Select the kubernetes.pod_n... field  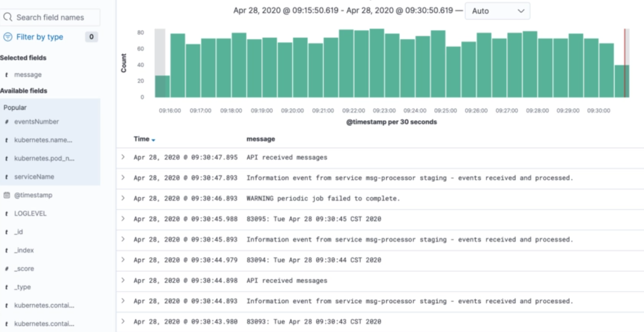45,159
